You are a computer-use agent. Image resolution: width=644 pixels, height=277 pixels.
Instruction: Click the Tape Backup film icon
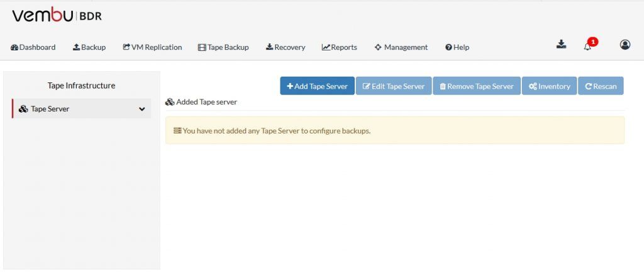point(202,47)
